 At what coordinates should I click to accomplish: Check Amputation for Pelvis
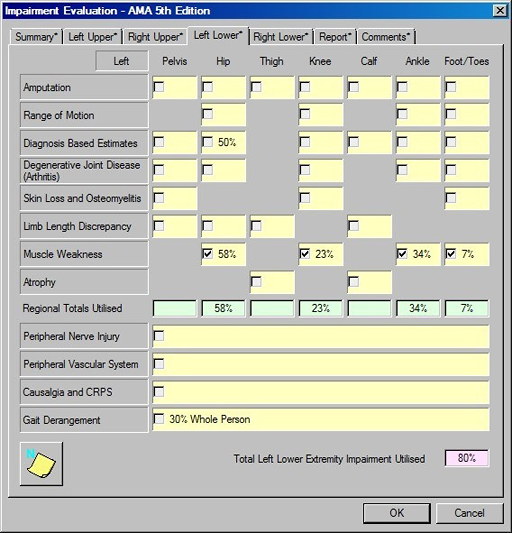pos(159,87)
